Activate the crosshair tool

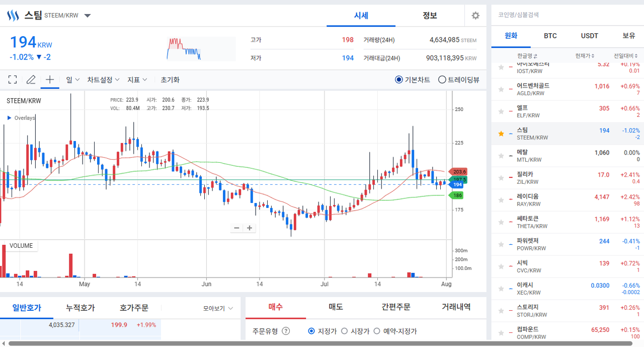coord(50,80)
